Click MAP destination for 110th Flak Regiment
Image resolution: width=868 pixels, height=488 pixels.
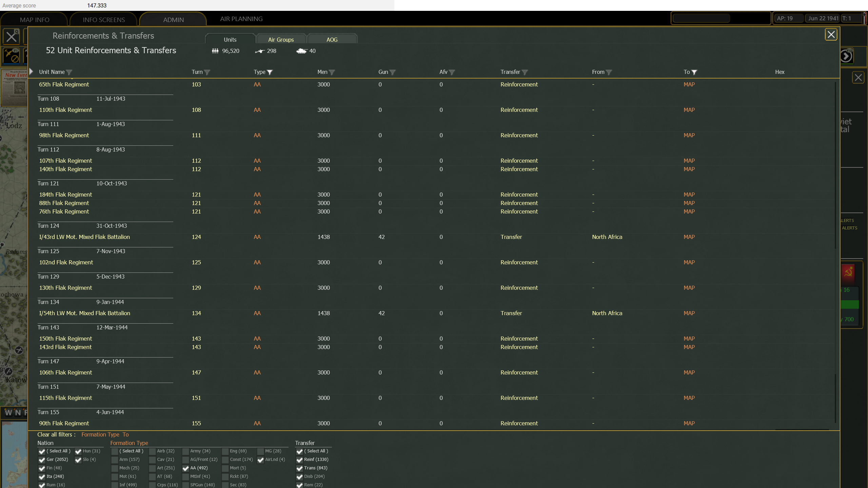(x=689, y=110)
